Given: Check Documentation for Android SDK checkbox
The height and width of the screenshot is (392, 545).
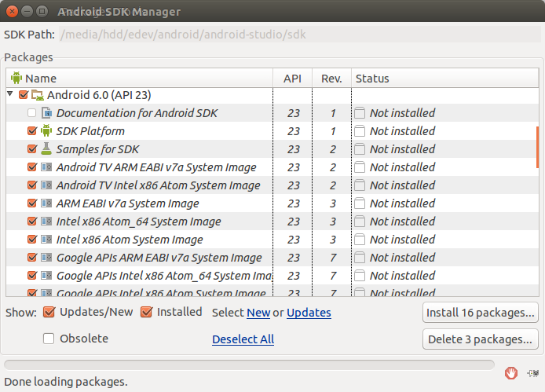Looking at the screenshot, I should [31, 112].
